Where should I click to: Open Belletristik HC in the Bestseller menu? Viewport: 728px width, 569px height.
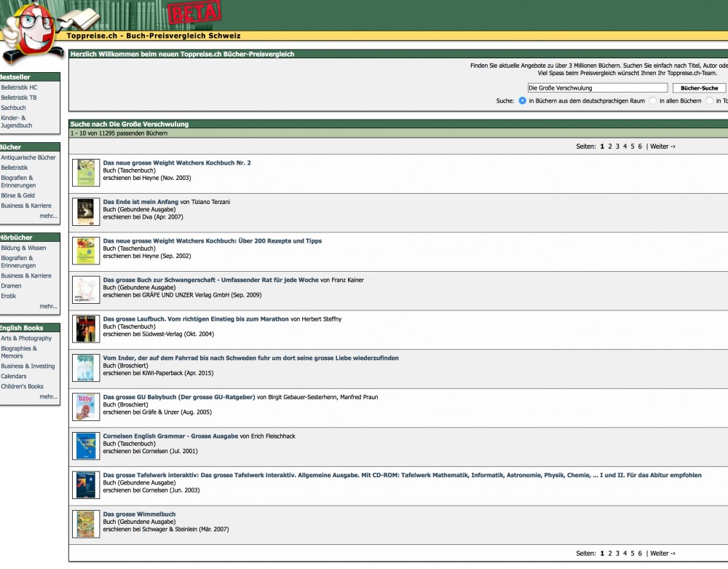(19, 87)
